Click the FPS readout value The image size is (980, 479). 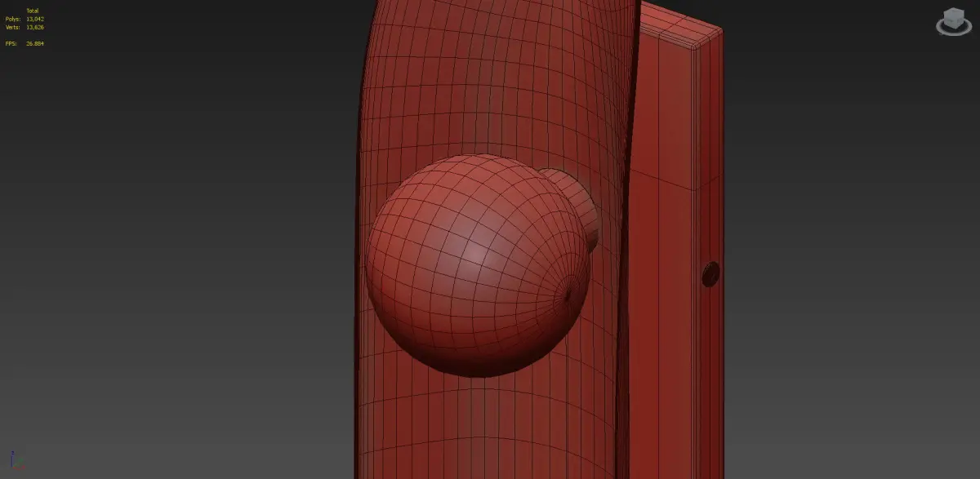35,43
